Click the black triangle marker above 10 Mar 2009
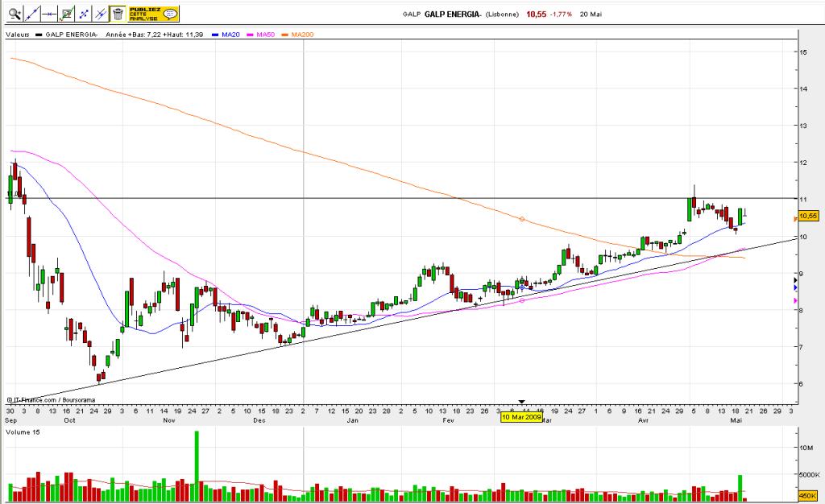The height and width of the screenshot is (504, 825). click(x=521, y=402)
